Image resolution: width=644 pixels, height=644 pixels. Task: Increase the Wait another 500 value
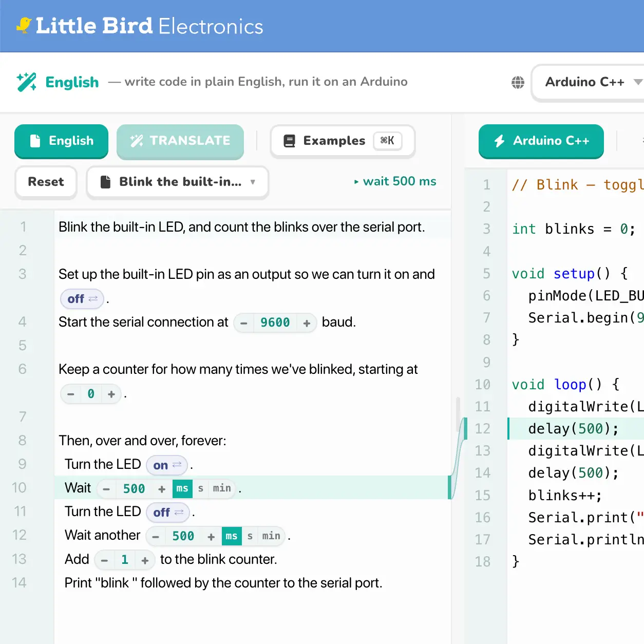tap(211, 537)
